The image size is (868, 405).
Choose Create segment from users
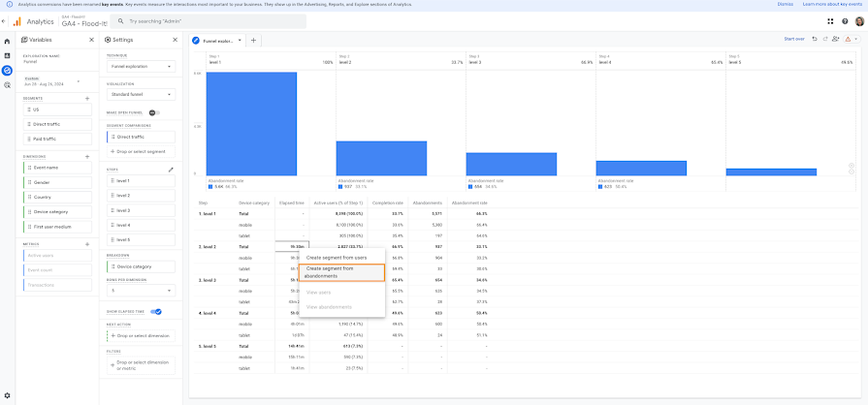(x=337, y=258)
